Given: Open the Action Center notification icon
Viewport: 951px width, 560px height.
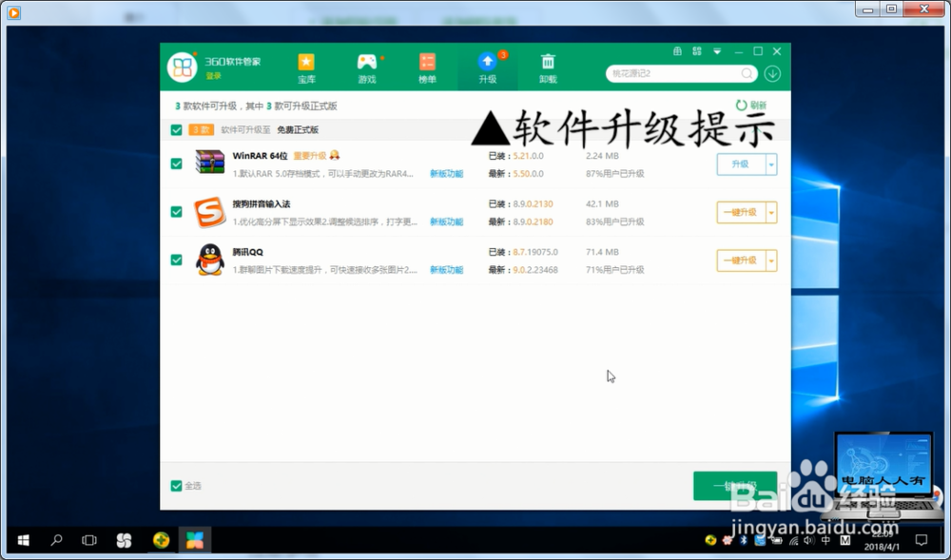Looking at the screenshot, I should tap(922, 540).
